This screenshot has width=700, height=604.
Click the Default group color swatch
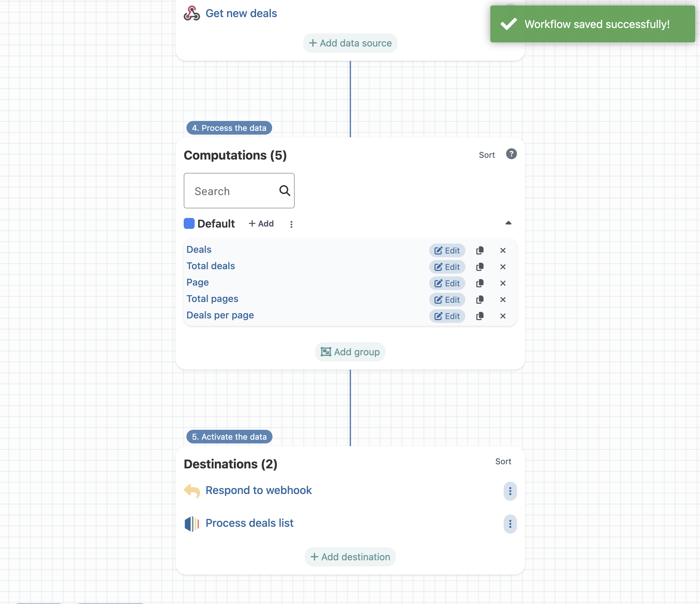pyautogui.click(x=189, y=223)
